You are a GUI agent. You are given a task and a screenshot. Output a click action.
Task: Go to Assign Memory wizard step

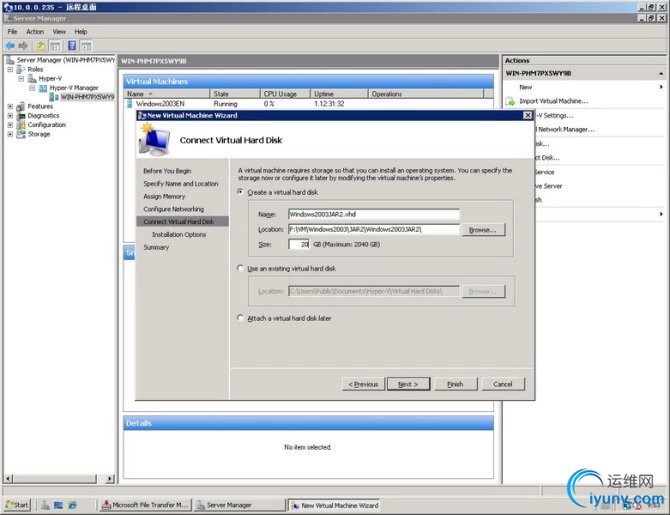coord(164,197)
